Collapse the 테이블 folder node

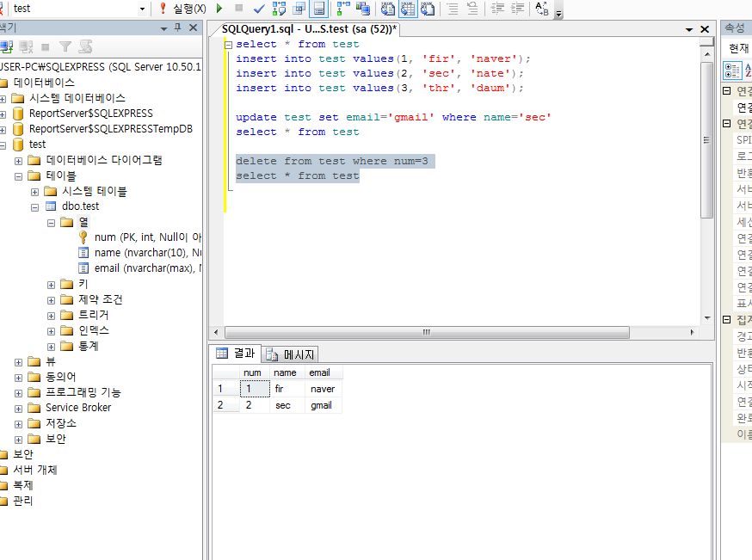point(18,176)
